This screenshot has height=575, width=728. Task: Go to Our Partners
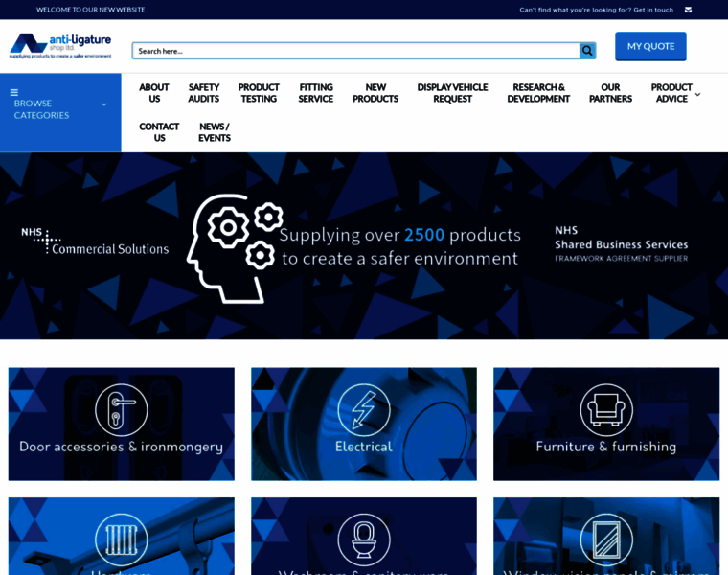tap(610, 93)
